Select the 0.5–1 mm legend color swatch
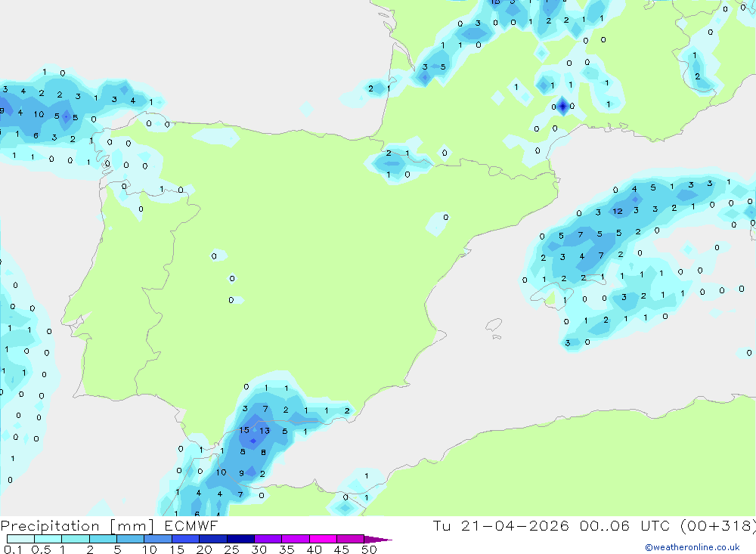 click(x=48, y=539)
